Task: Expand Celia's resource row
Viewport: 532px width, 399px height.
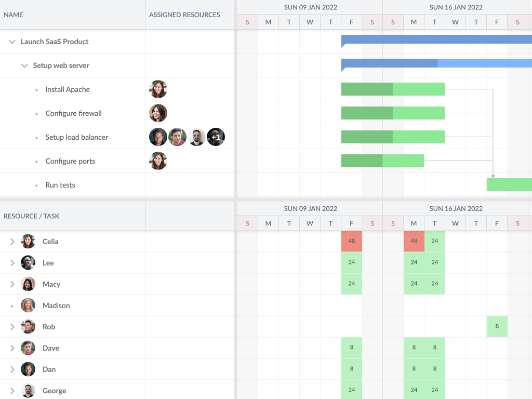Action: tap(12, 242)
